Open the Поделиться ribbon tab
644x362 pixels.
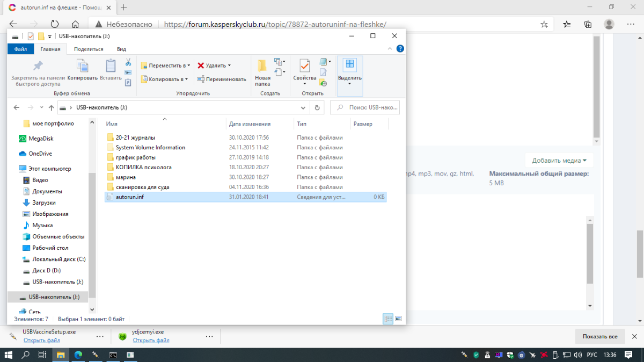tap(89, 49)
